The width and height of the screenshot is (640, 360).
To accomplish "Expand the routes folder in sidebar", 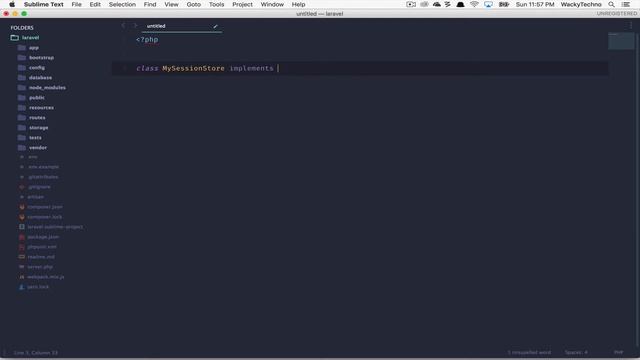I will pyautogui.click(x=37, y=118).
